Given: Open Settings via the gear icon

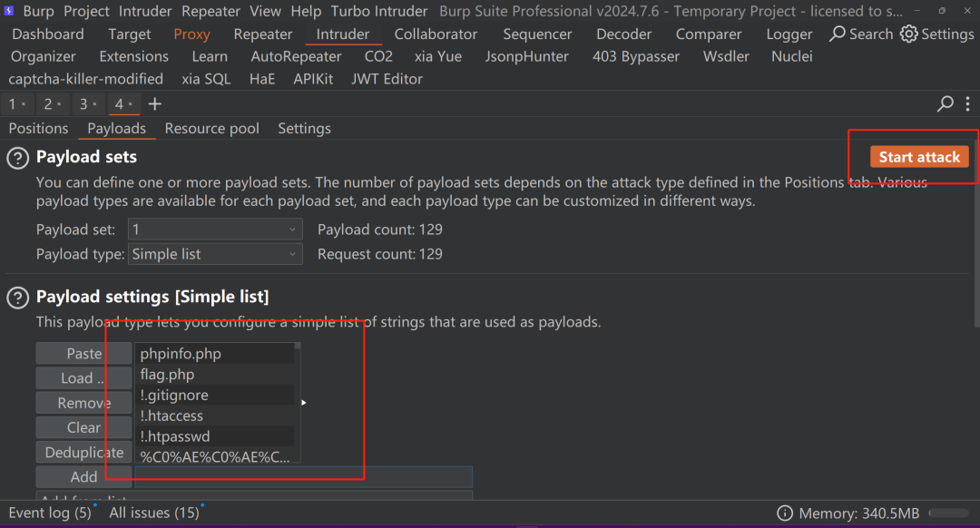Looking at the screenshot, I should pos(908,34).
